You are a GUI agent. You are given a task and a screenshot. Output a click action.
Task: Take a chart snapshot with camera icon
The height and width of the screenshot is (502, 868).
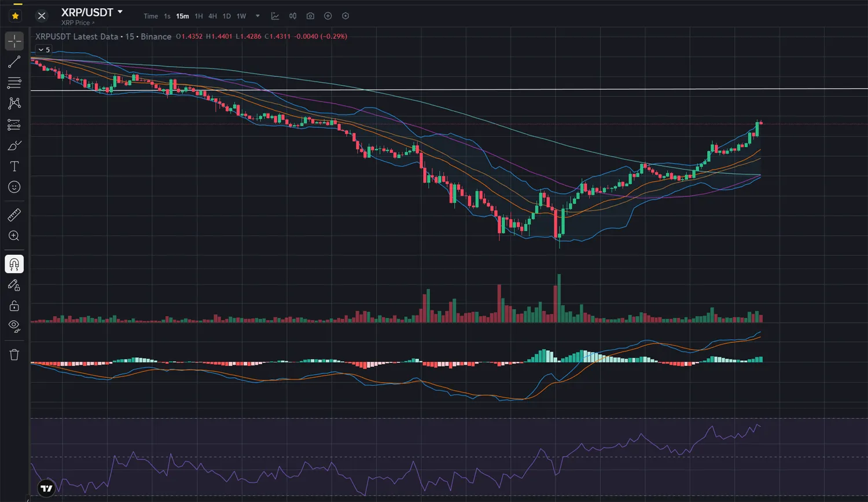tap(310, 16)
